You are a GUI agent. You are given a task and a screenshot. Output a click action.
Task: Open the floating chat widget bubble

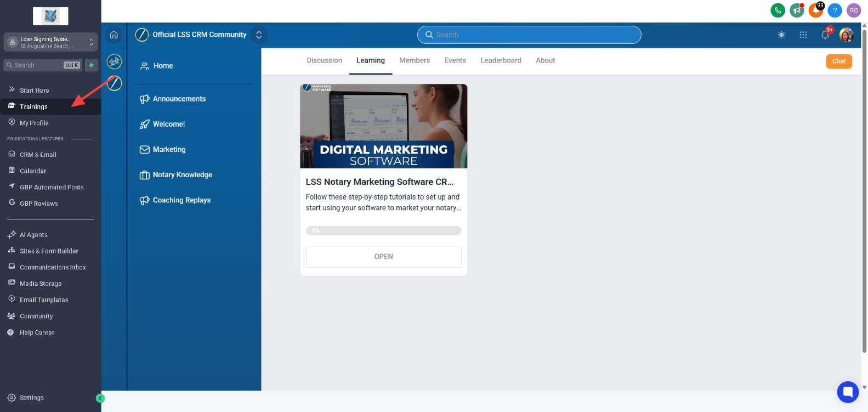point(848,392)
